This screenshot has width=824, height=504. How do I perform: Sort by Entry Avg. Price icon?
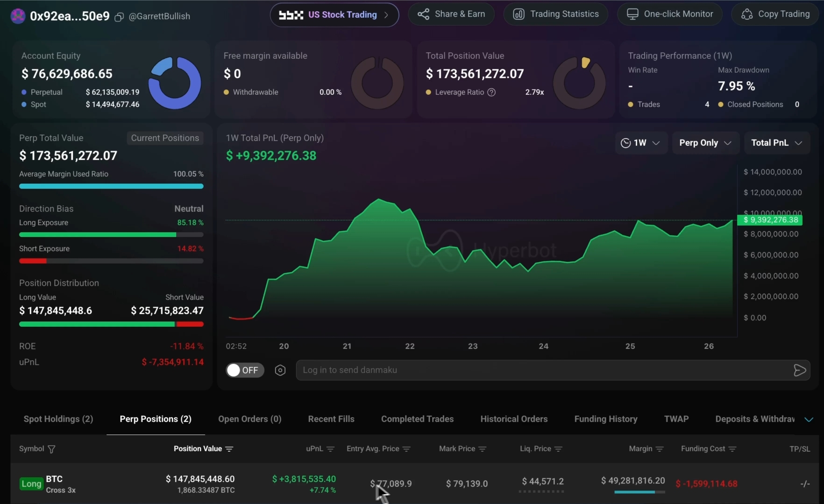pos(406,449)
